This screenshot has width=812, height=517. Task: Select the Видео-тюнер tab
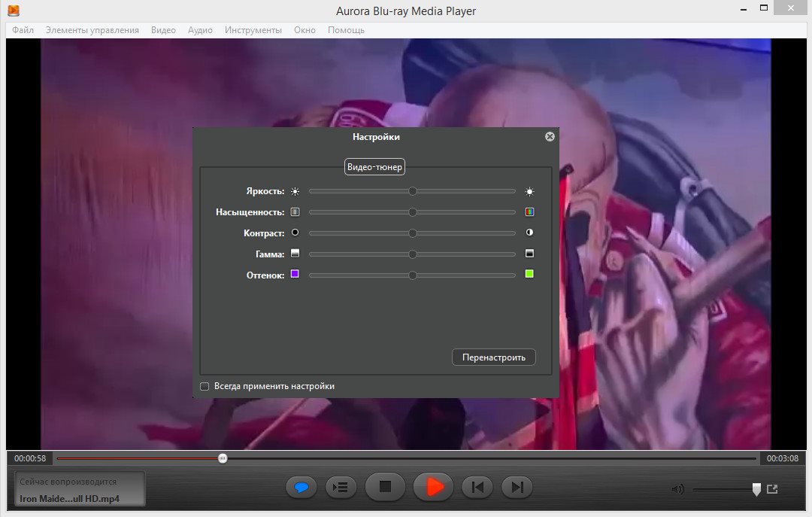374,167
